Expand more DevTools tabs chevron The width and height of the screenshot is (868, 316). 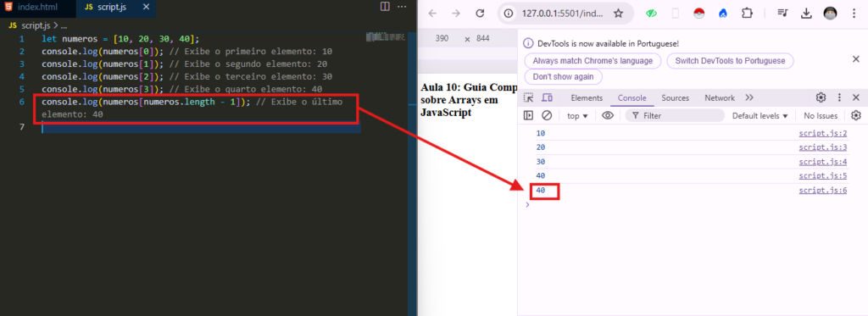[x=749, y=98]
